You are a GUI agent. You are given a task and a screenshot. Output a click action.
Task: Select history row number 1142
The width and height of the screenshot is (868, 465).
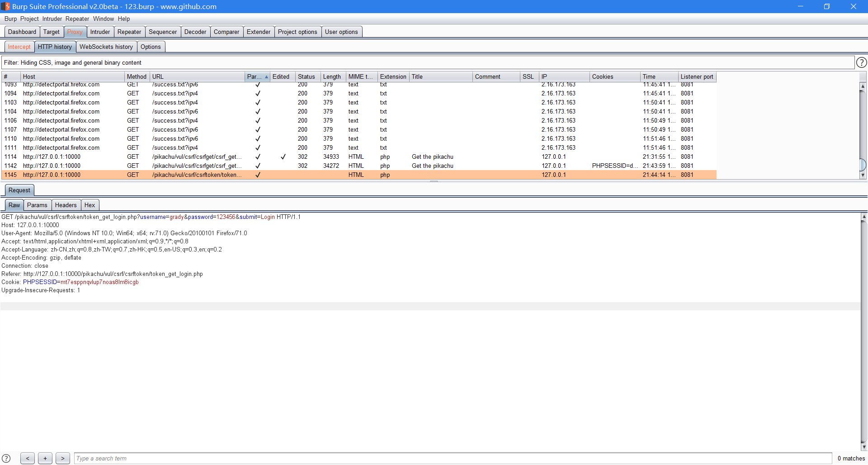click(359, 166)
